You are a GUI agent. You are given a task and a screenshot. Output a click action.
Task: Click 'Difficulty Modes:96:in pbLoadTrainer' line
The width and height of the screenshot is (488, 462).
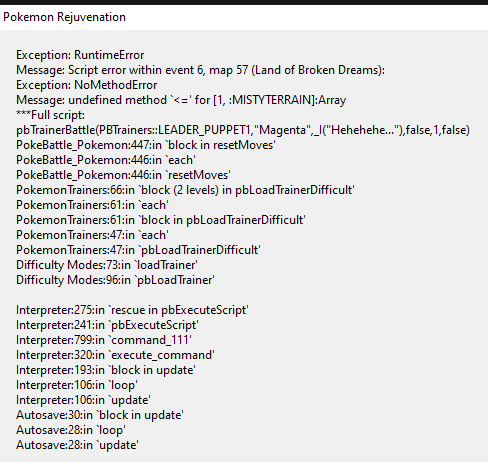pyautogui.click(x=115, y=280)
